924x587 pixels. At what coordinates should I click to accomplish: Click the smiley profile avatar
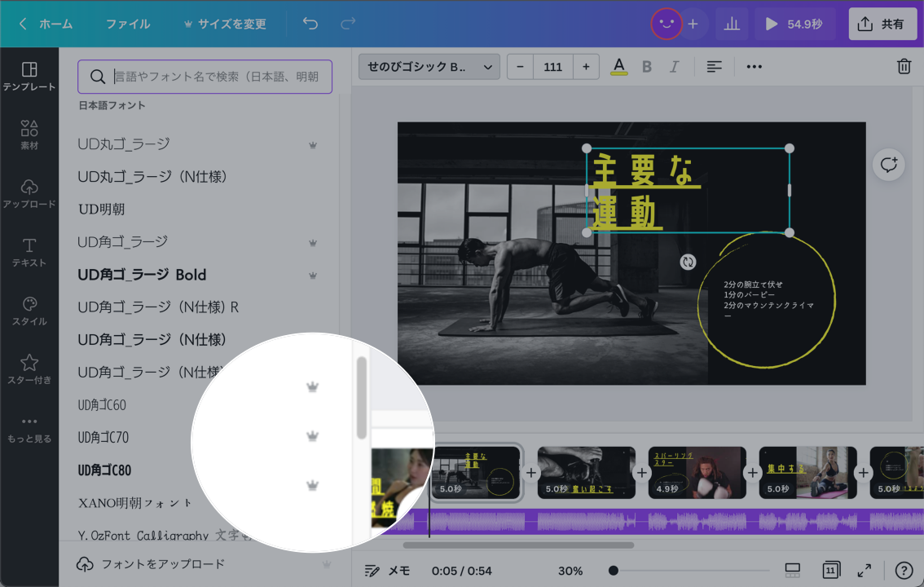click(x=666, y=24)
